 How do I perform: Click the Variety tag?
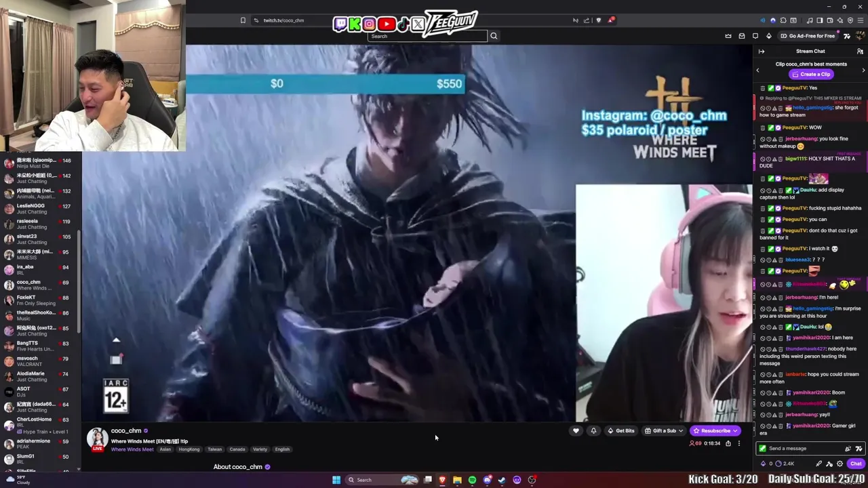(x=260, y=449)
